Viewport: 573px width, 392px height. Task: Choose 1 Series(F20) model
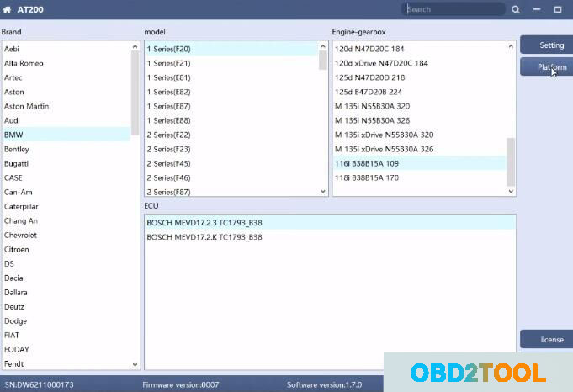[231, 49]
